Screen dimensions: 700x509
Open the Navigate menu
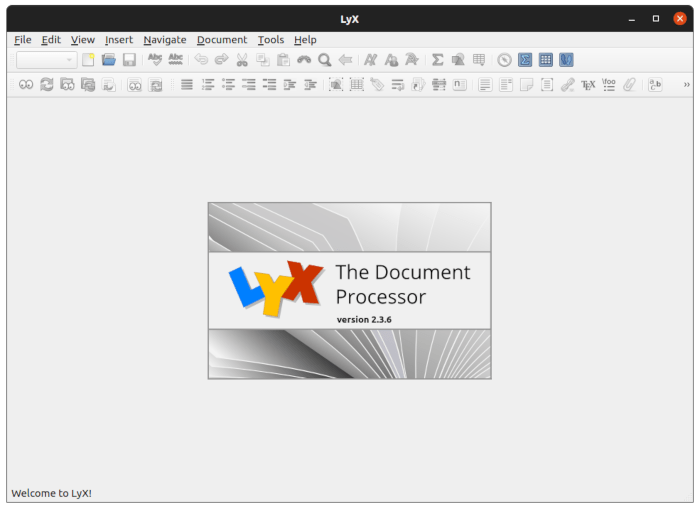(164, 40)
